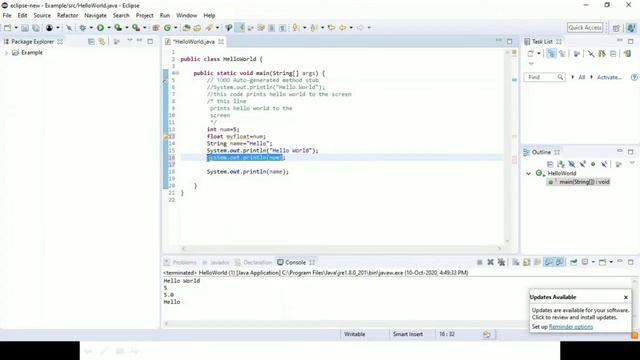
Task: Click the Debug bug toolbar icon
Action: click(x=82, y=28)
